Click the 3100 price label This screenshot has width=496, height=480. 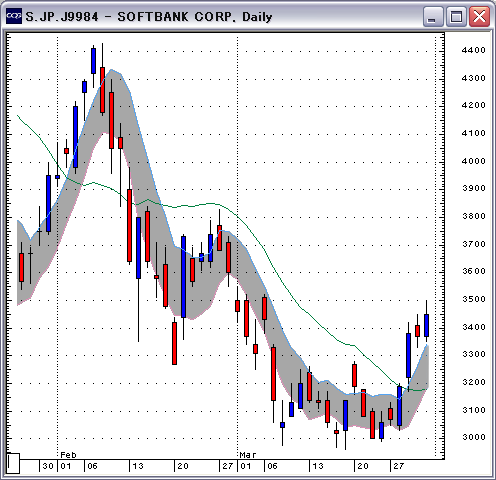coord(473,410)
